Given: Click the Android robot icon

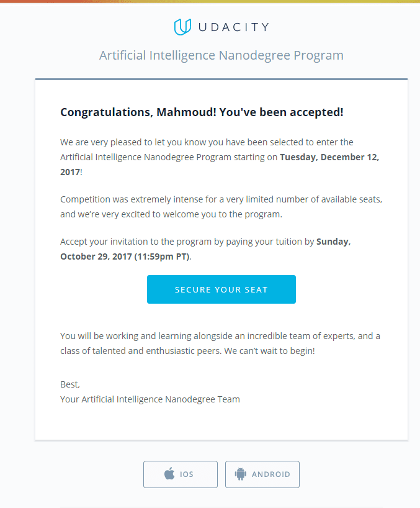Looking at the screenshot, I should (x=240, y=474).
